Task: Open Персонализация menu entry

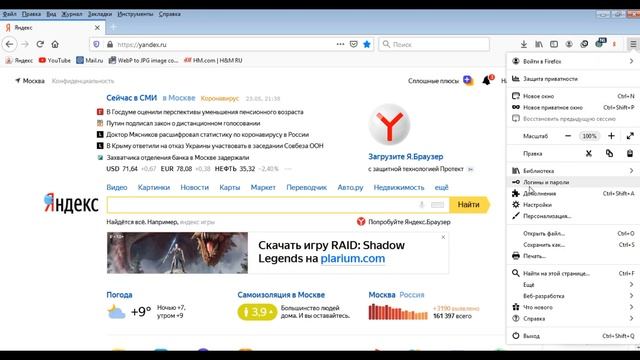Action: pyautogui.click(x=573, y=216)
